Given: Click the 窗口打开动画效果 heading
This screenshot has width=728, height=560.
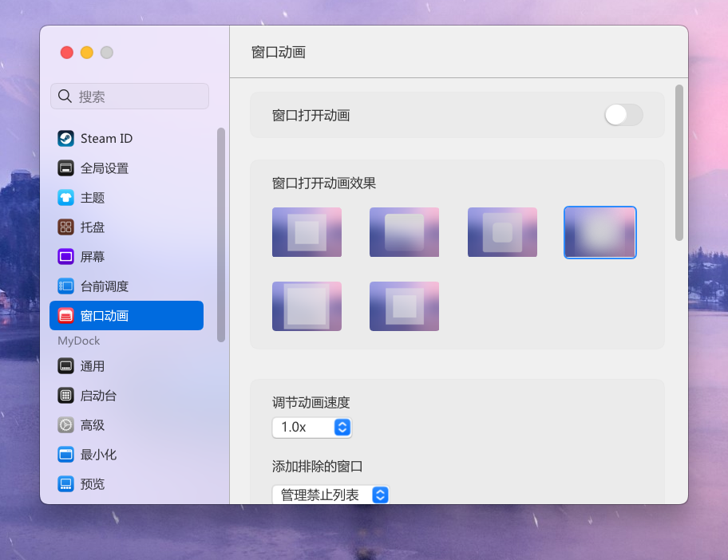Looking at the screenshot, I should (x=323, y=183).
